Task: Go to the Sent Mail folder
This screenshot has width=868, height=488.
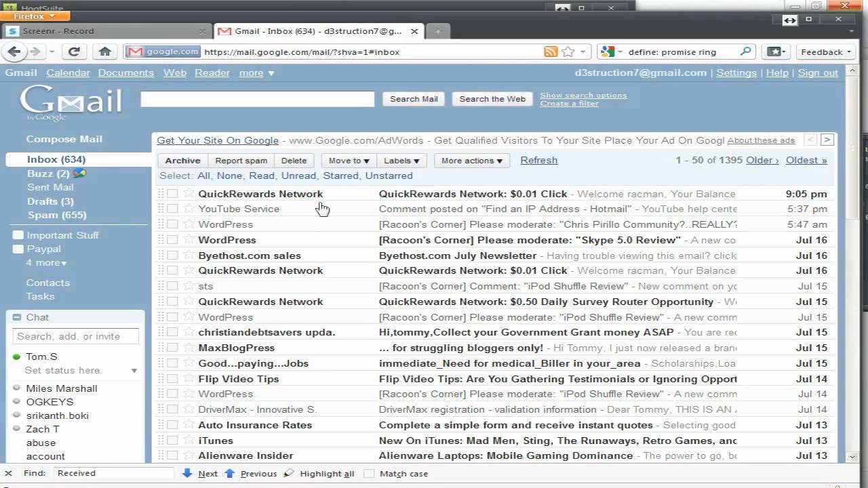Action: [x=50, y=187]
